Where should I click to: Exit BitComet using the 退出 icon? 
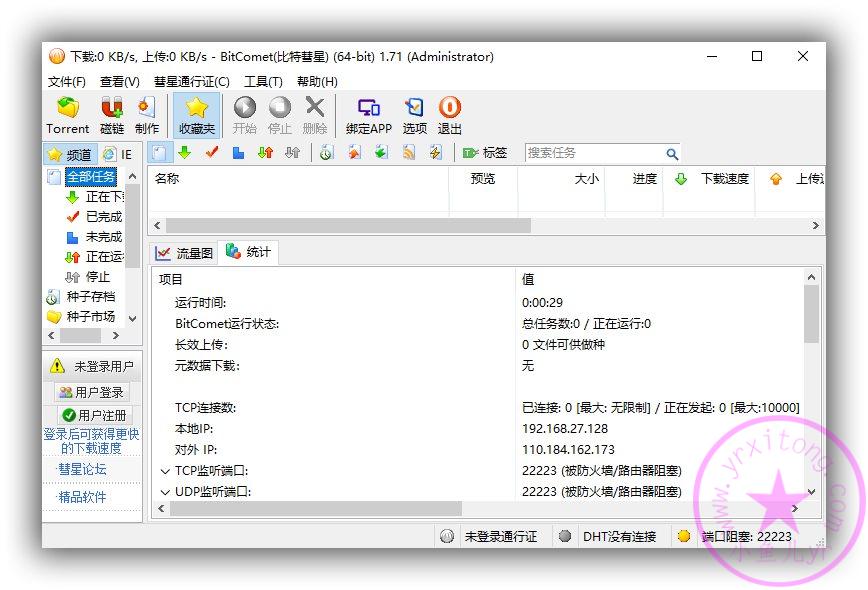coord(449,113)
